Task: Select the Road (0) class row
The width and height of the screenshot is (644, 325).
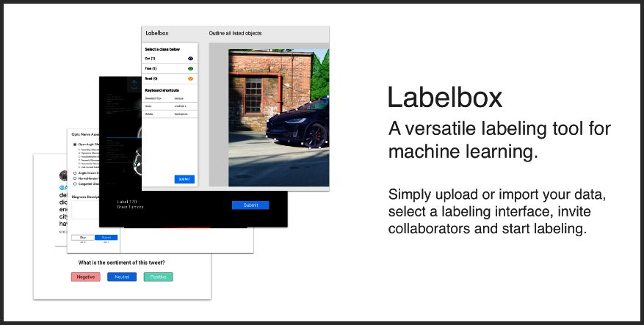Action: (170, 78)
